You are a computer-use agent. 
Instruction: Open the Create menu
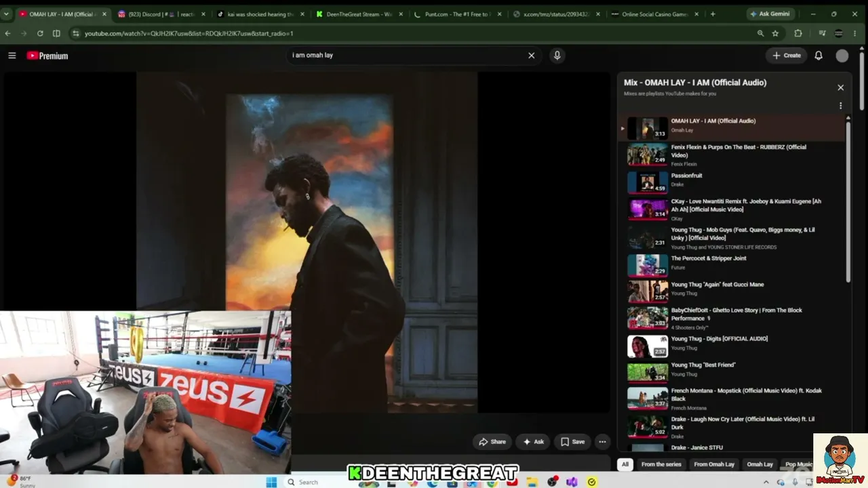click(x=787, y=56)
